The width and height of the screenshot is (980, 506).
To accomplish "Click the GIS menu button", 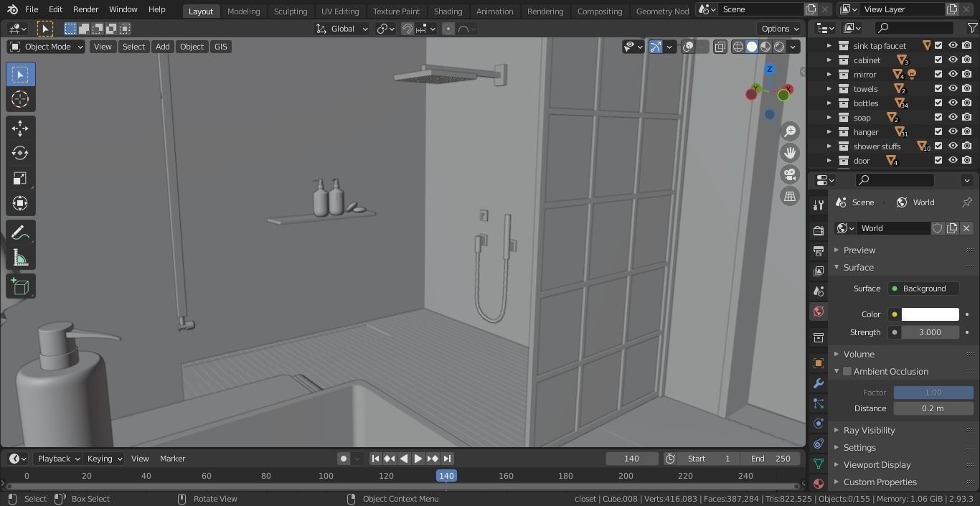I will pyautogui.click(x=220, y=47).
